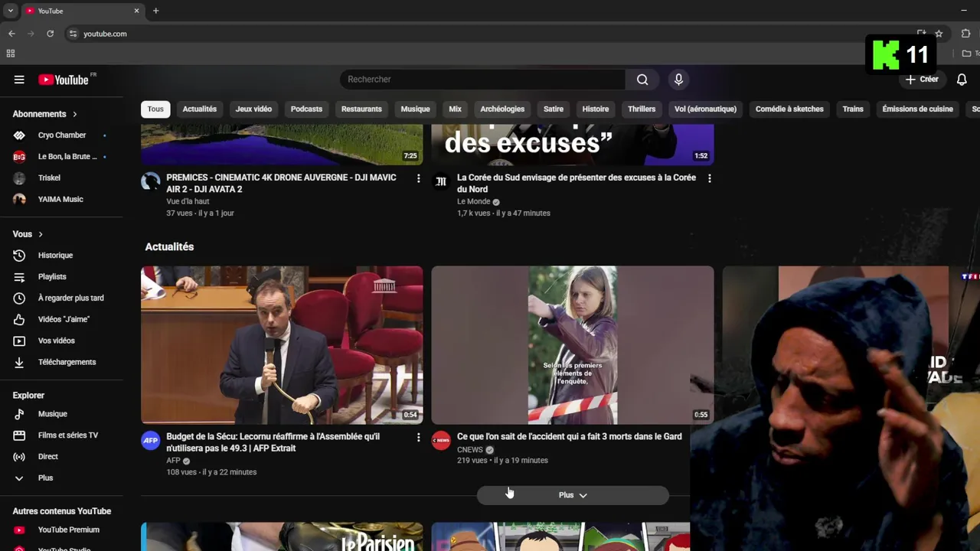The image size is (980, 551).
Task: Select the Vol (aéronautique) filter chip
Action: (705, 109)
